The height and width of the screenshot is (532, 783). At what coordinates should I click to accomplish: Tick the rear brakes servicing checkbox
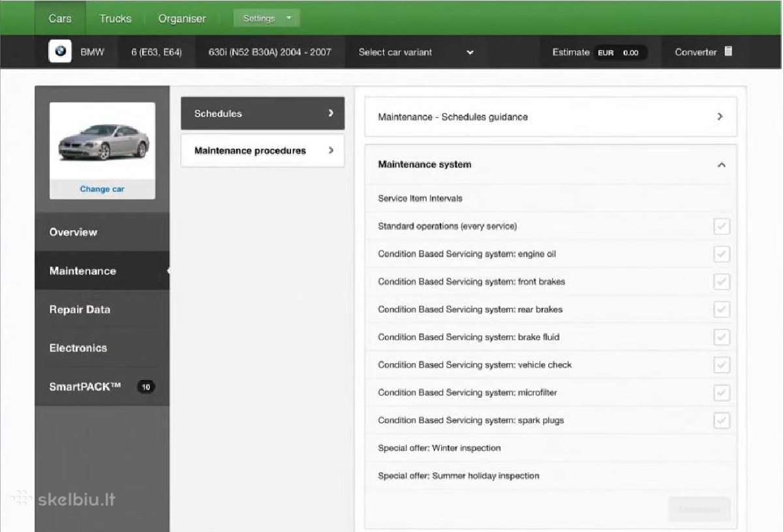(721, 310)
